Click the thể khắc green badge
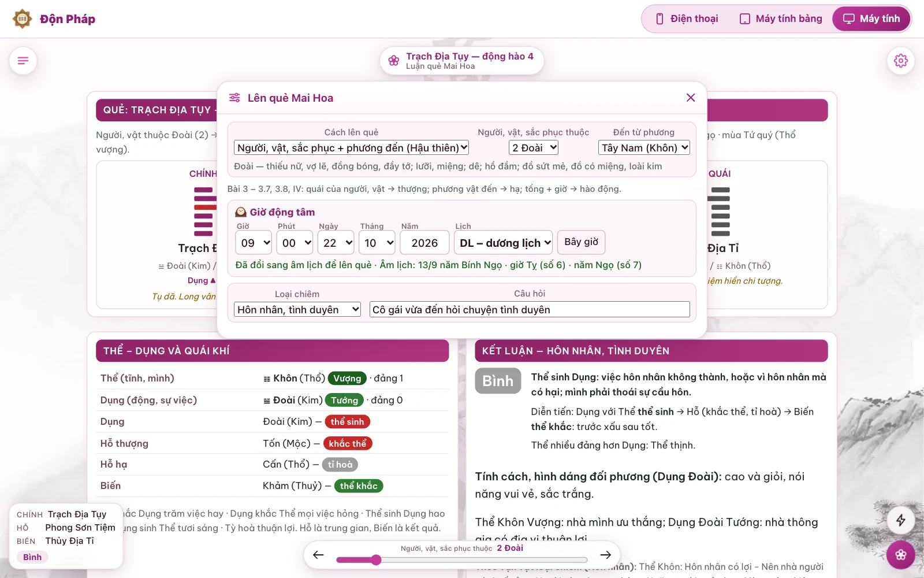Screen dimensions: 924x578 coord(359,486)
